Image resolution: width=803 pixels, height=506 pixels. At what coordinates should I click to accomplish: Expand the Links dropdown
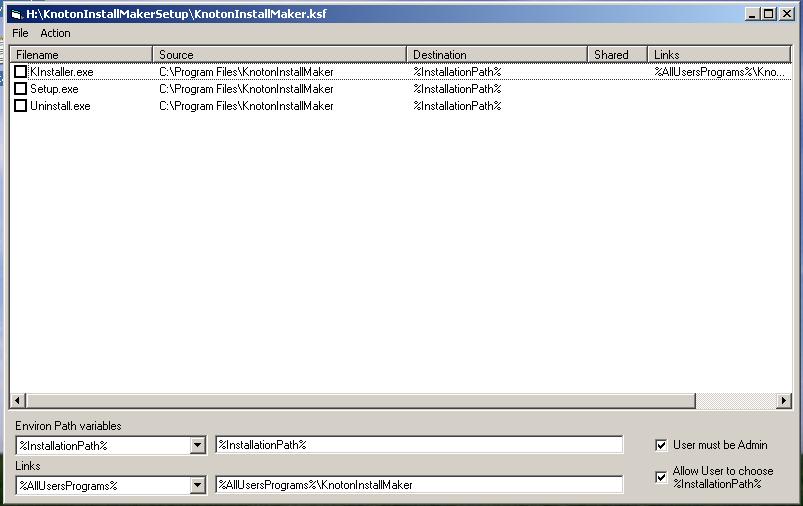tap(197, 486)
